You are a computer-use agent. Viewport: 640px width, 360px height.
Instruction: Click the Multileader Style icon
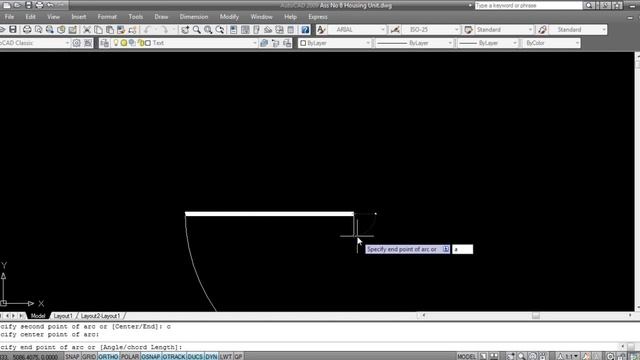542,29
